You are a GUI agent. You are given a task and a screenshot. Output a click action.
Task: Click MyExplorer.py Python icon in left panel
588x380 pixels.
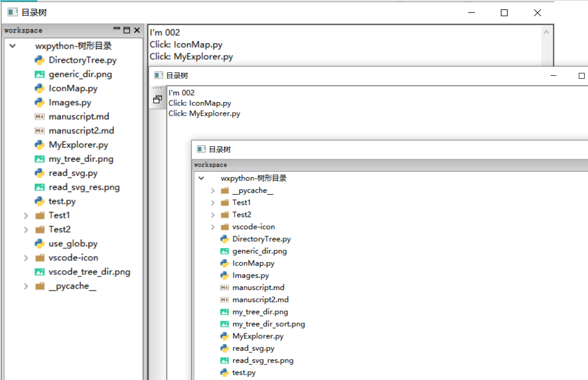click(39, 145)
